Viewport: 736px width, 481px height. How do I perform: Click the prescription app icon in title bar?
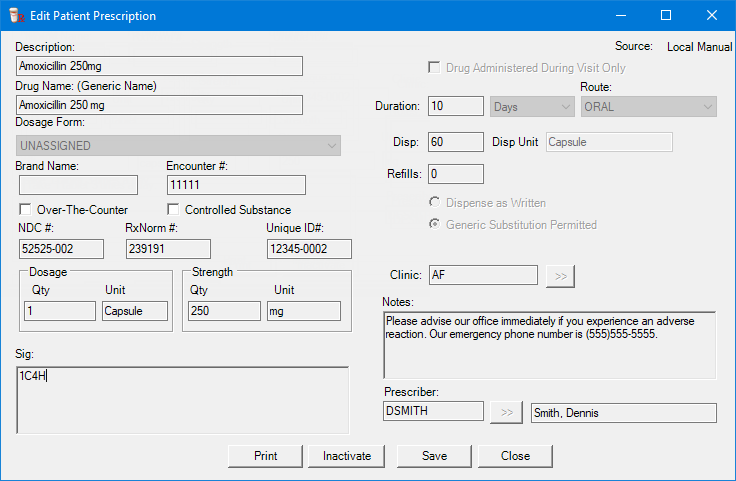[x=15, y=16]
